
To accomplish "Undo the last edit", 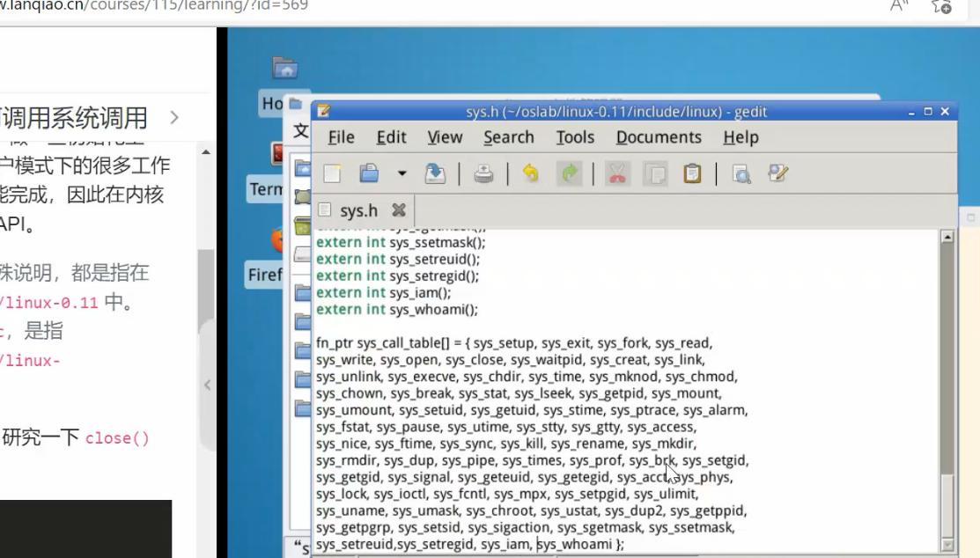I will tap(530, 173).
